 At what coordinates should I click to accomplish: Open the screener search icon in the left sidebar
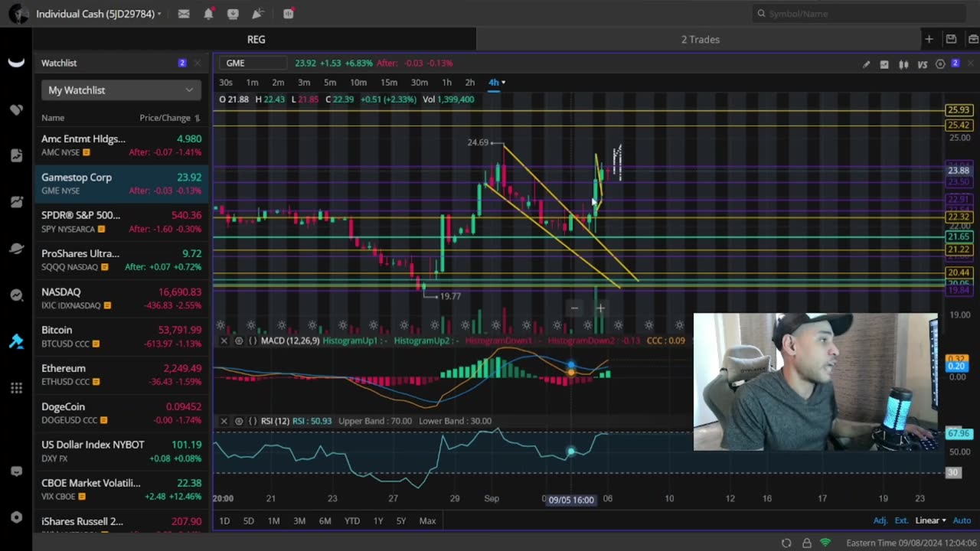tap(16, 295)
